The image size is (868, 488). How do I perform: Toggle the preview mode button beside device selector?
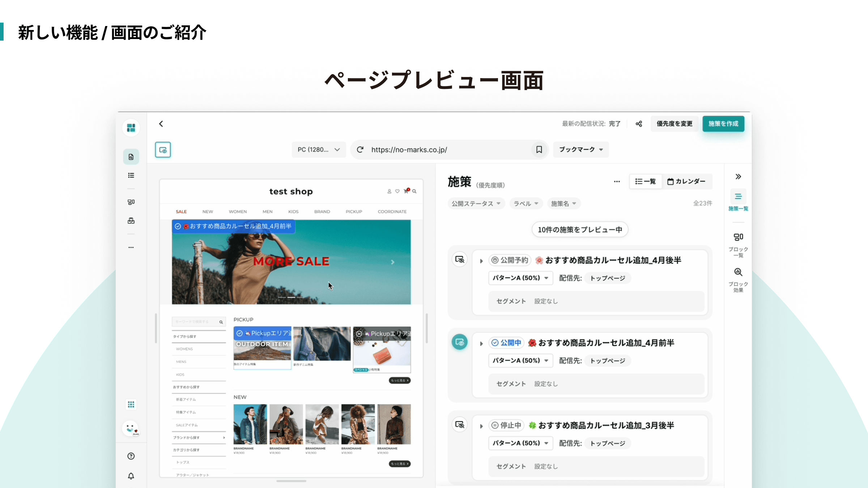163,150
